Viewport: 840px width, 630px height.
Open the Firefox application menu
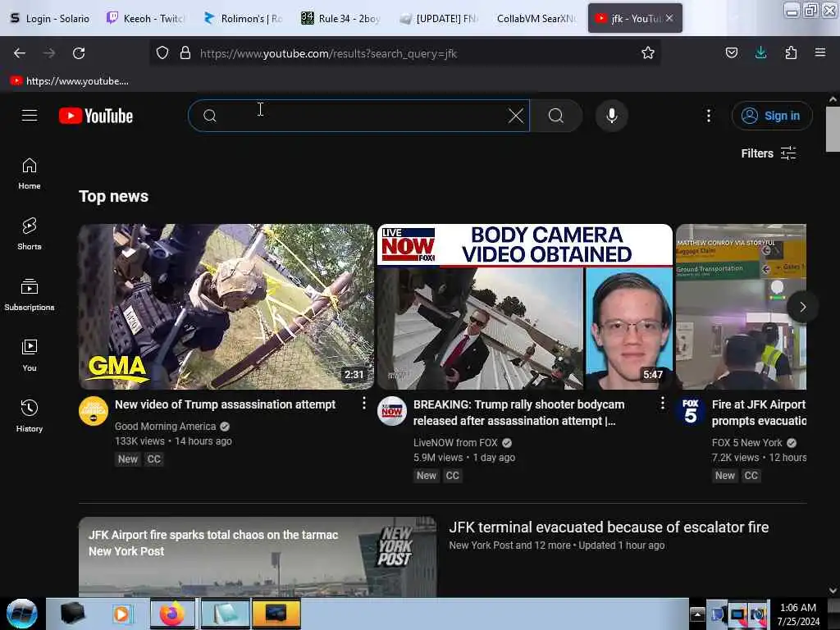pos(819,52)
